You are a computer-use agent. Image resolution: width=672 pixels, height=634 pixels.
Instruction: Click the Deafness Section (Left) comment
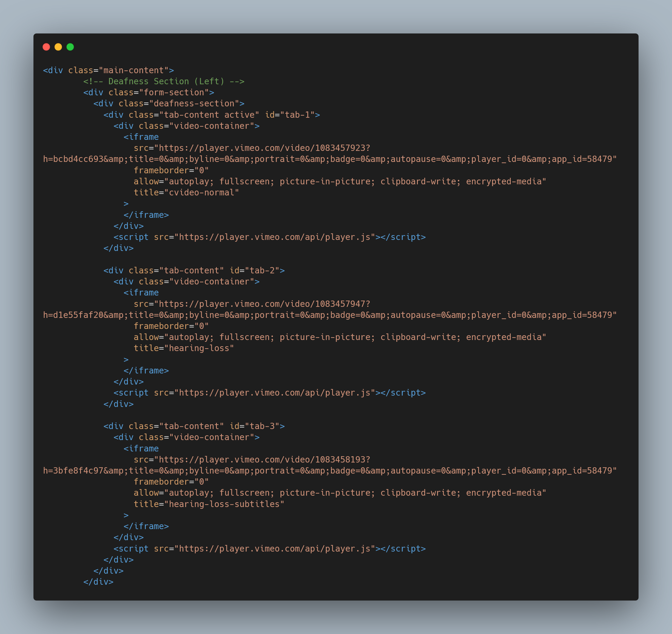164,82
